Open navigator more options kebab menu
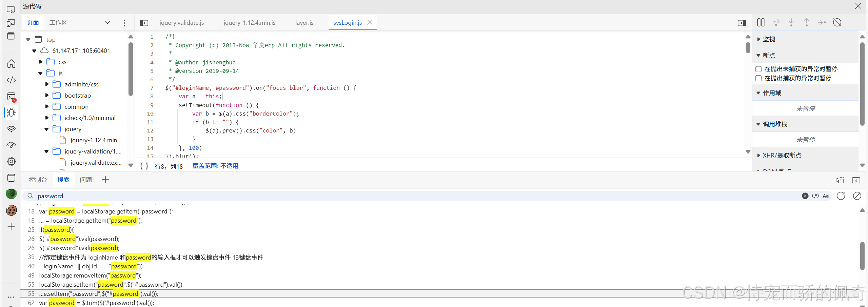This screenshot has width=868, height=307. [x=124, y=23]
